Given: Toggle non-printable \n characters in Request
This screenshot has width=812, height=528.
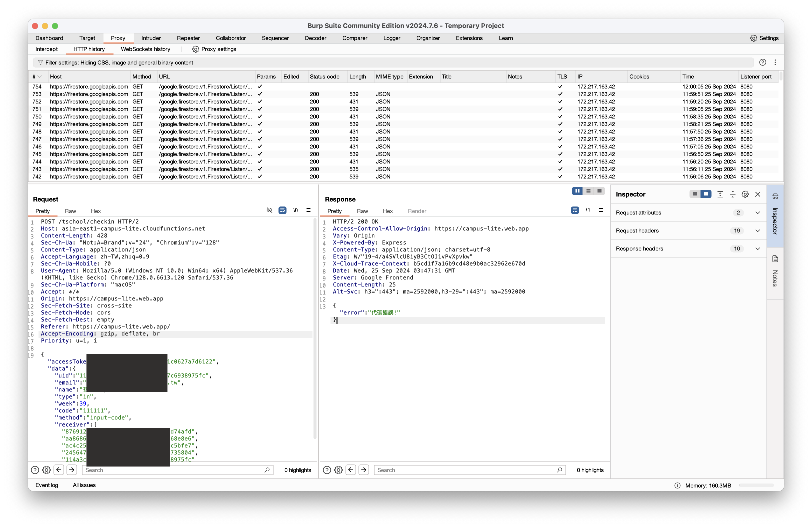Looking at the screenshot, I should tap(295, 210).
